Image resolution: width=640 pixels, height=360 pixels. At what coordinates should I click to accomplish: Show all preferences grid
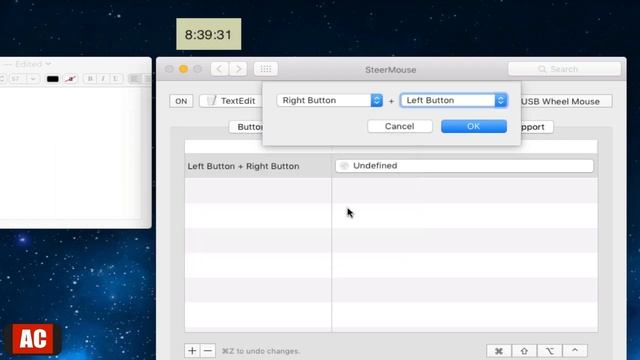[266, 69]
